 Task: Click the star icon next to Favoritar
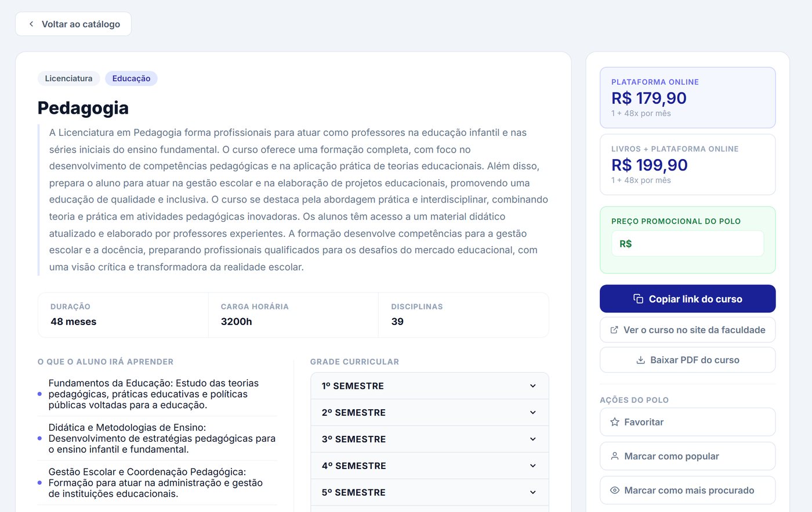click(615, 422)
